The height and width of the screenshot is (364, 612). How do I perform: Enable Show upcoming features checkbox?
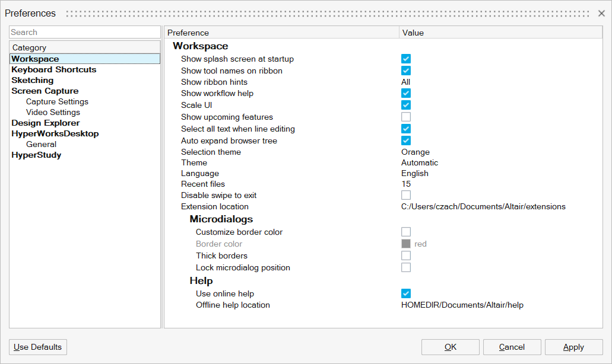tap(406, 117)
